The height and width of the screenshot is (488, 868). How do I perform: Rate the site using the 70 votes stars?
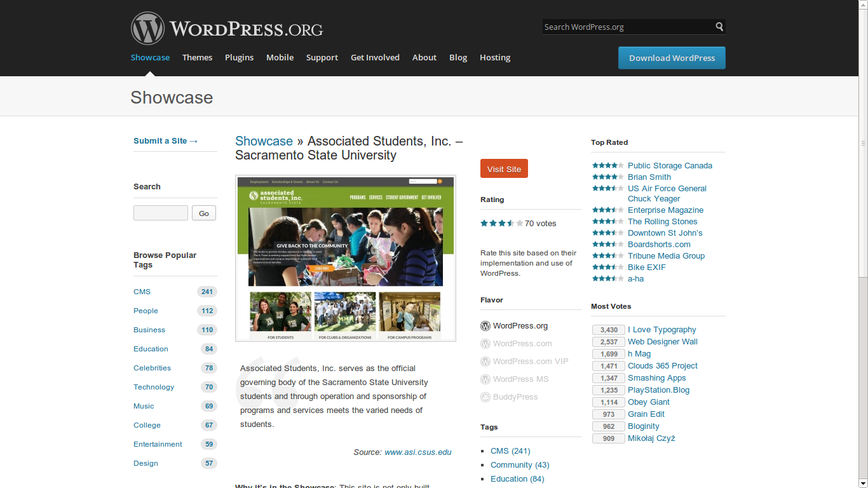coord(502,223)
